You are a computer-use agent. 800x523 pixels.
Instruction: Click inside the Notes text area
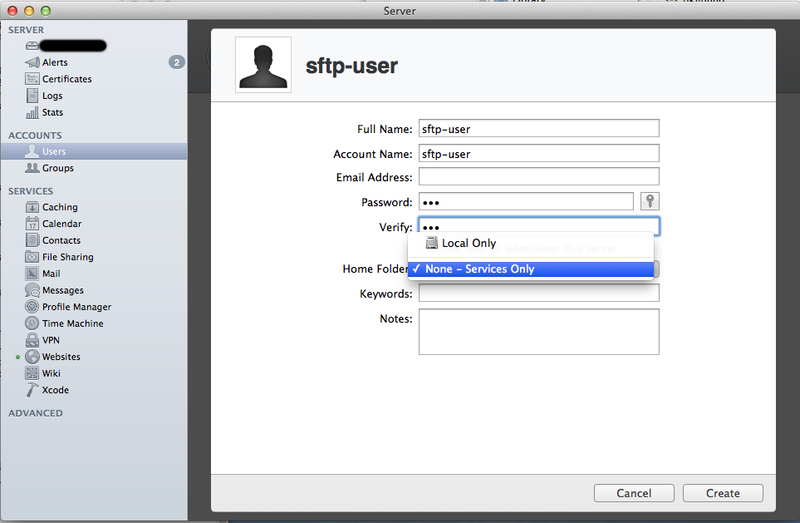538,331
